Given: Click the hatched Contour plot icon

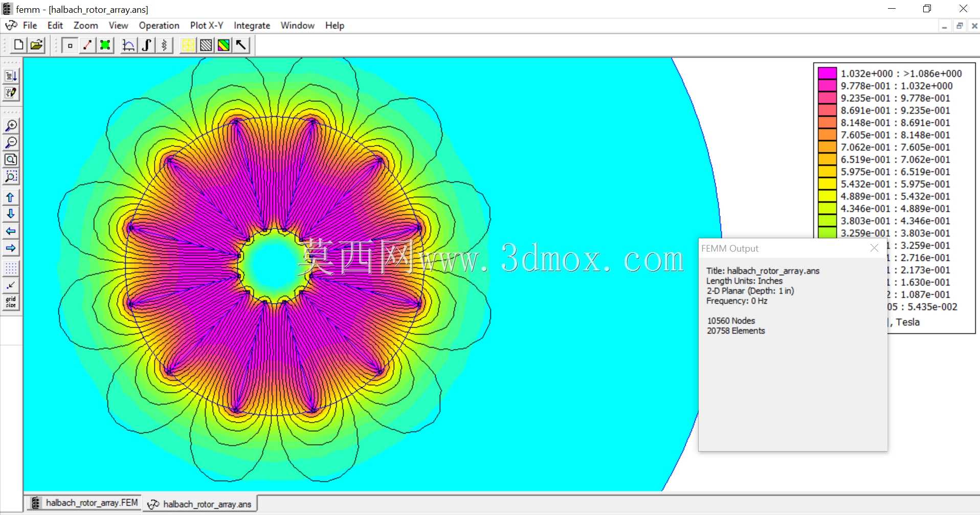Looking at the screenshot, I should tap(206, 45).
